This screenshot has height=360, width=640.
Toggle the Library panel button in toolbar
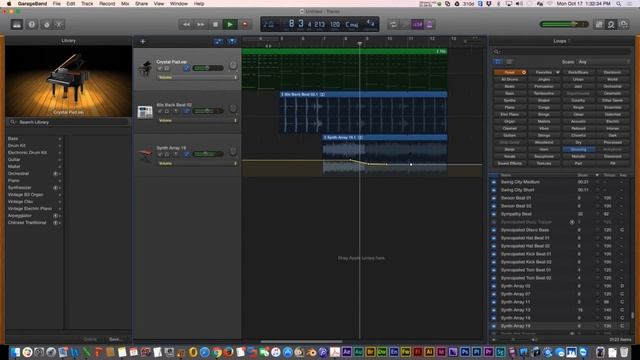pyautogui.click(x=17, y=24)
